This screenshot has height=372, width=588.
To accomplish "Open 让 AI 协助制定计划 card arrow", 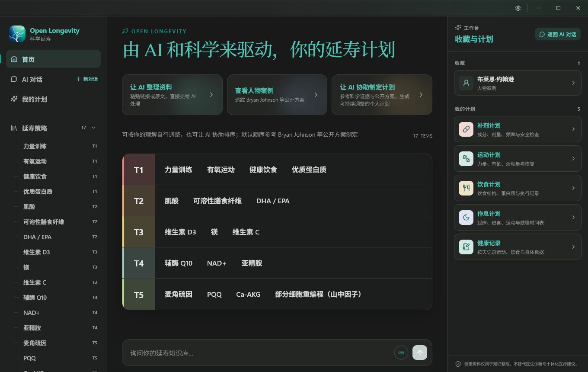I will tap(421, 95).
